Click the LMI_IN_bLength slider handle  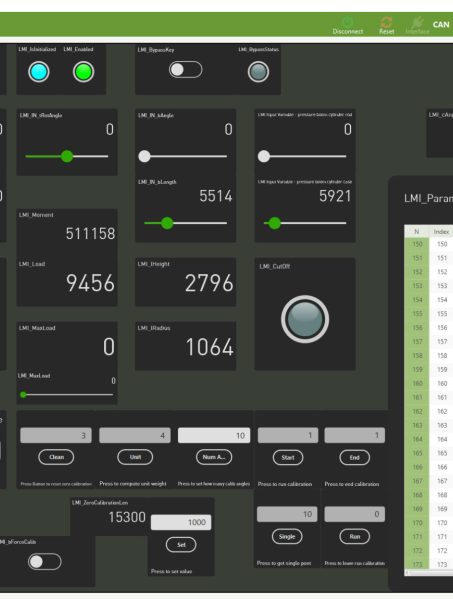point(167,223)
